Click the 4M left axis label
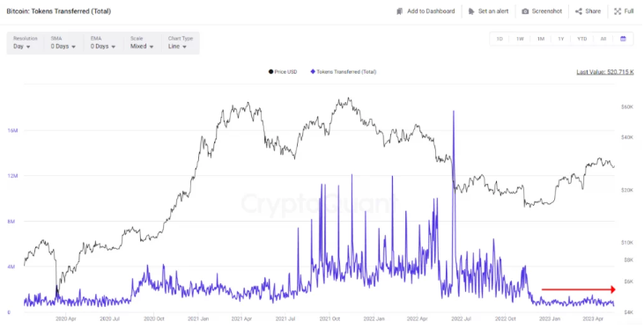The image size is (644, 329). (11, 267)
